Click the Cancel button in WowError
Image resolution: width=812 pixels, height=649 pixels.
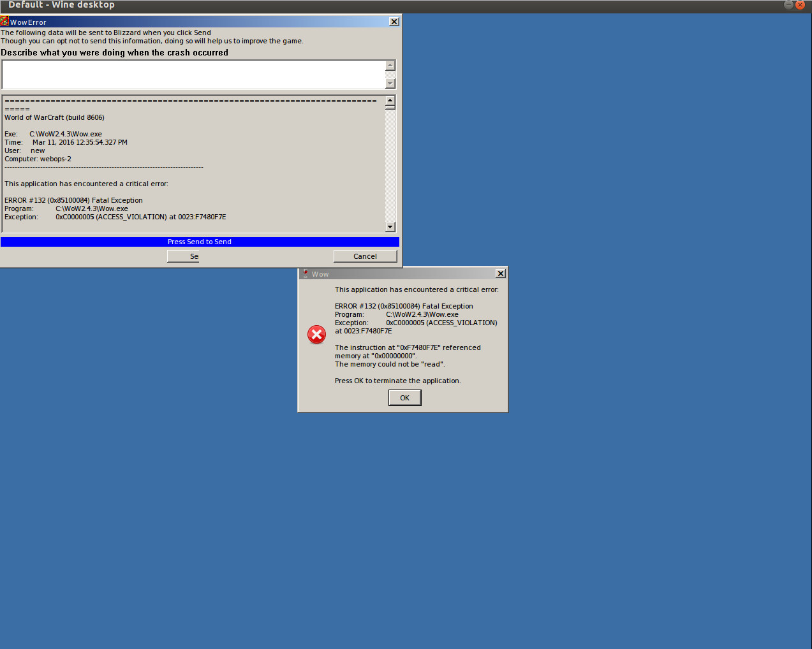(x=365, y=256)
